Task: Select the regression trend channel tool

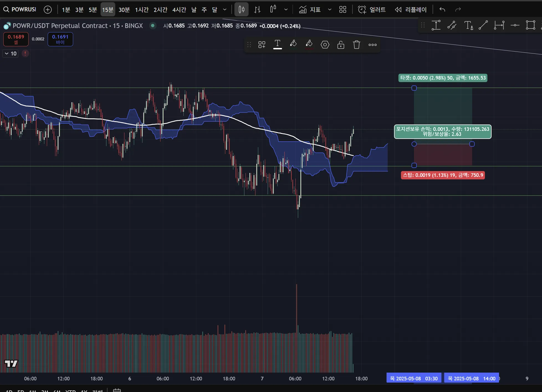Action: pyautogui.click(x=452, y=26)
